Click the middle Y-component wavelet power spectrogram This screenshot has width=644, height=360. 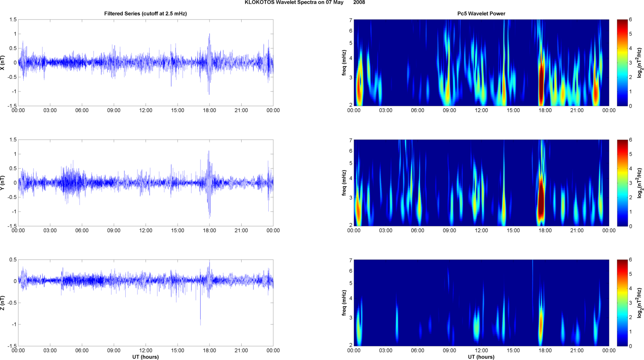tap(481, 183)
